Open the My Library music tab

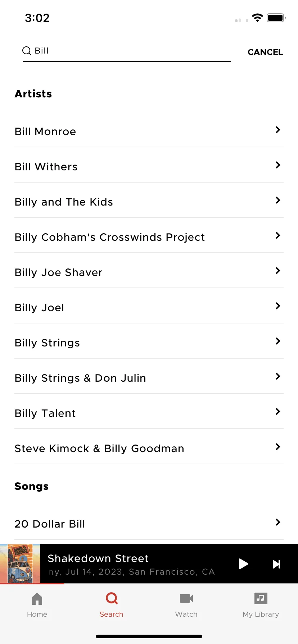(261, 598)
